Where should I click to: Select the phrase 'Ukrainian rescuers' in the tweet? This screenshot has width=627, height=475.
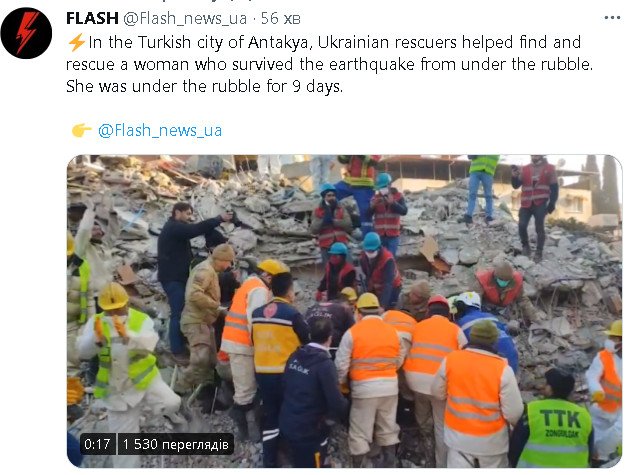coord(387,42)
